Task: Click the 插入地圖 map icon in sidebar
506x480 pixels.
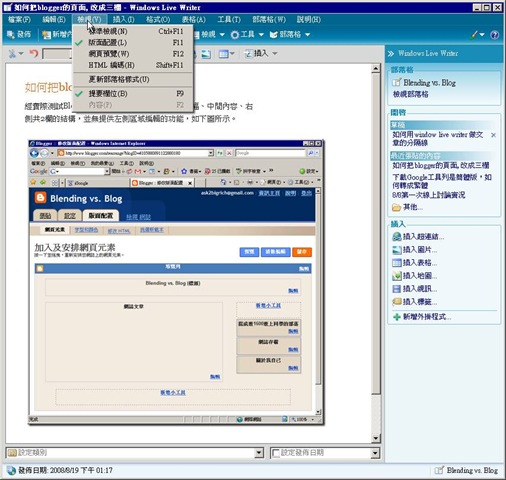Action: click(x=397, y=276)
